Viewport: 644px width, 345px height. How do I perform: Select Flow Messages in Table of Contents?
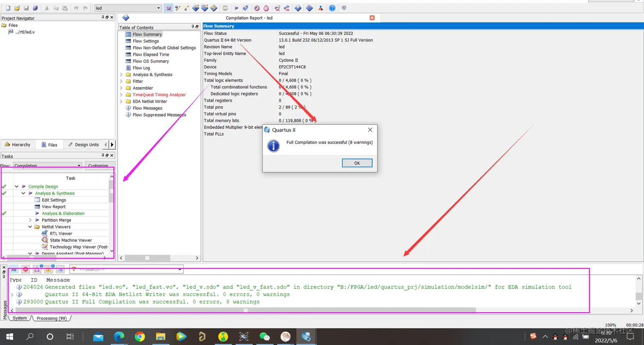(x=147, y=108)
